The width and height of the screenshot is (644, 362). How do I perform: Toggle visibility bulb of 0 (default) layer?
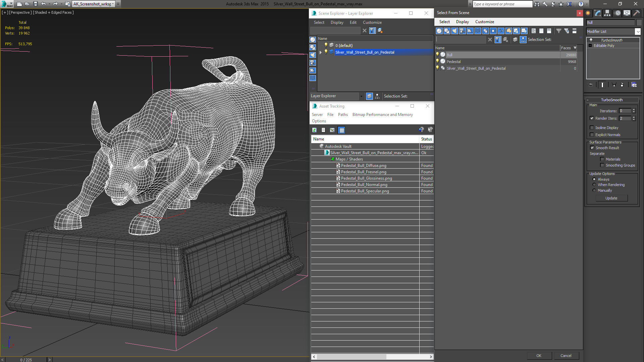(326, 45)
